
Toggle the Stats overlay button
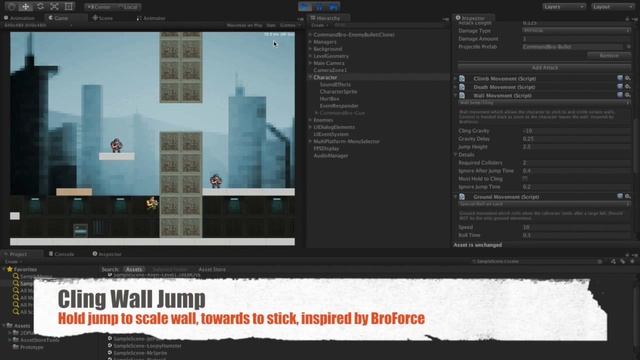click(x=271, y=25)
